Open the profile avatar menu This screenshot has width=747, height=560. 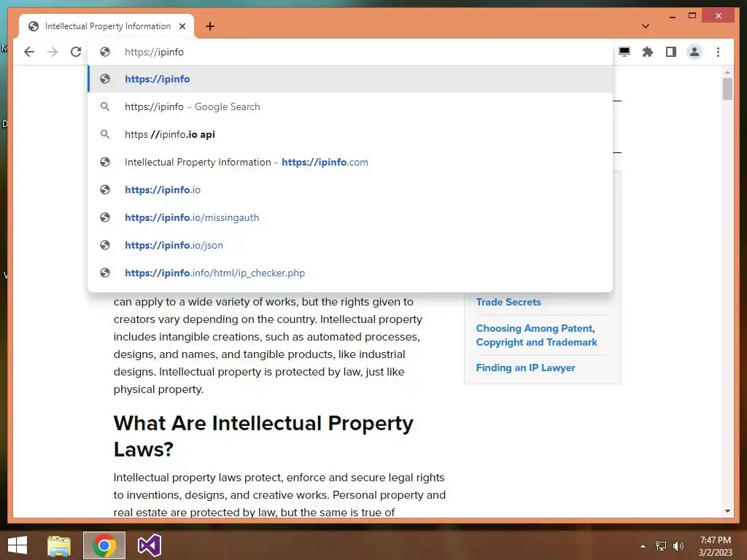pyautogui.click(x=694, y=52)
